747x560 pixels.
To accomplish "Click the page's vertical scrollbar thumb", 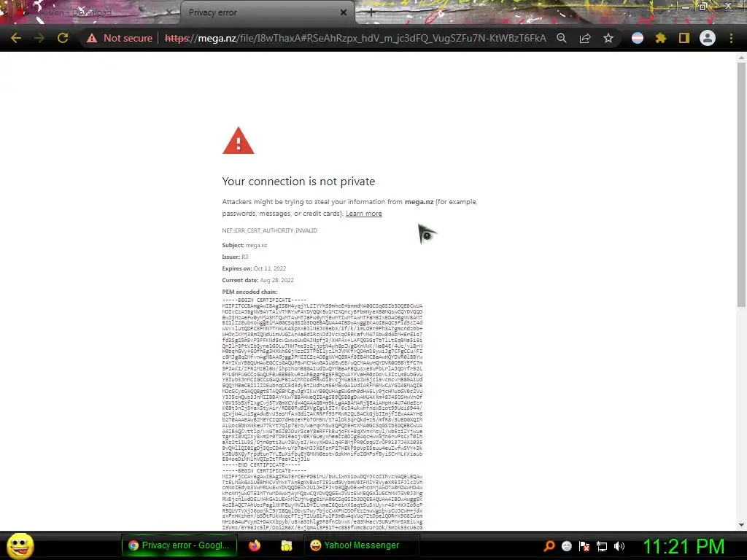I will coord(741,184).
